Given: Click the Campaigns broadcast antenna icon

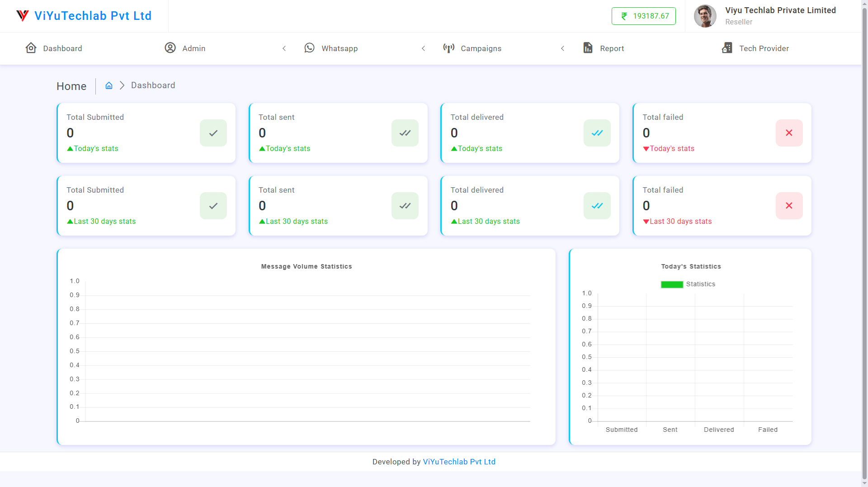Looking at the screenshot, I should [x=448, y=48].
